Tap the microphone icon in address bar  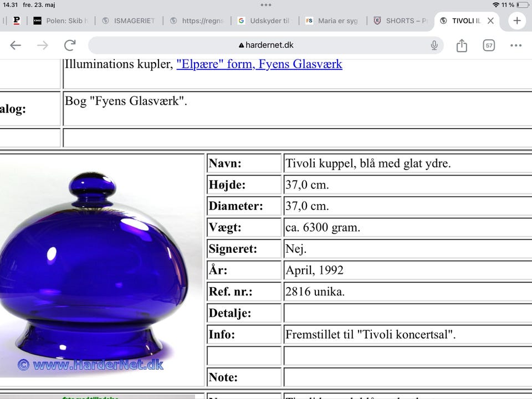coord(434,45)
